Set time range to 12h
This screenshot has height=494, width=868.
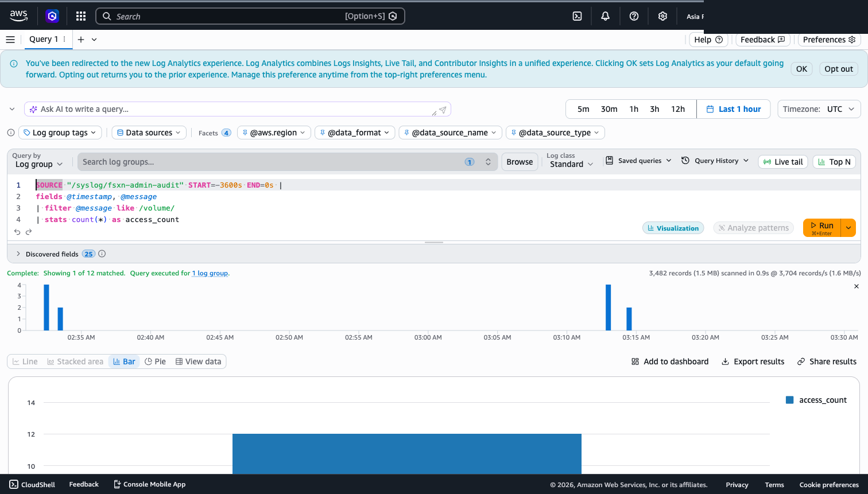pos(678,109)
